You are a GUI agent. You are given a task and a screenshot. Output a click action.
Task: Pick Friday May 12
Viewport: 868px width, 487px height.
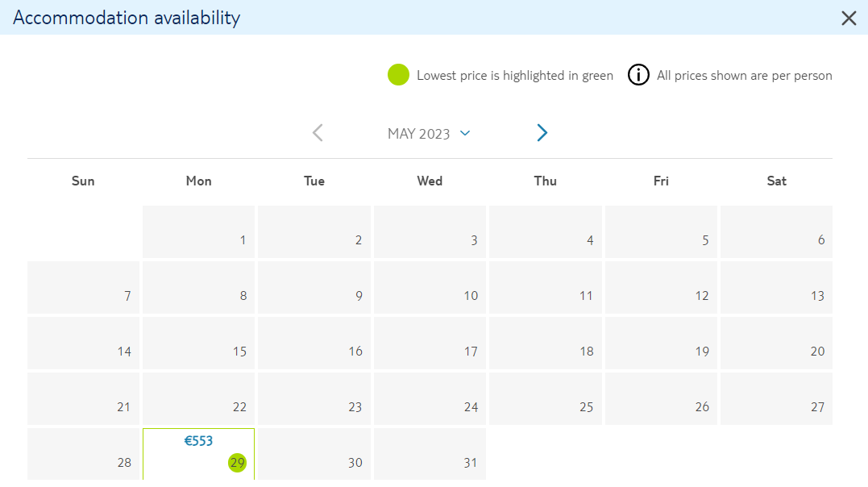(661, 288)
